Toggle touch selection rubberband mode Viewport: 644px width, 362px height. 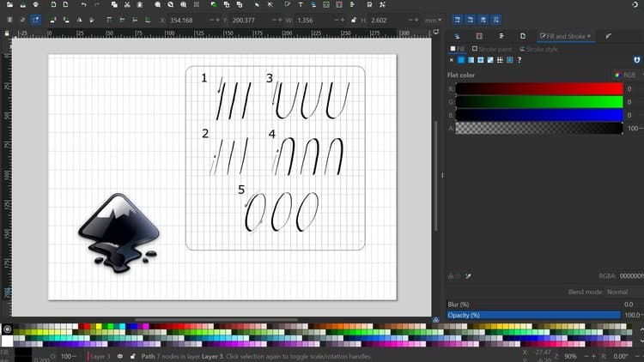click(36, 20)
